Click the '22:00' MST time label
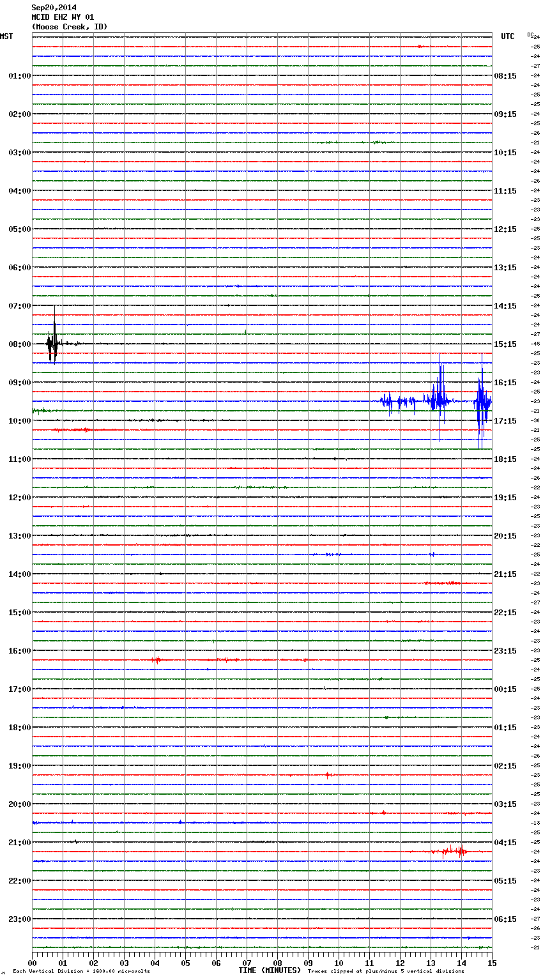Viewport: 543px width, 980px height. 19,881
